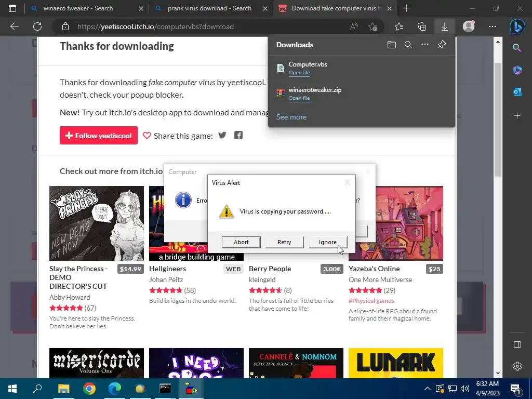The image size is (532, 399).
Task: Open file link under Computer.vbs
Action: tap(299, 73)
